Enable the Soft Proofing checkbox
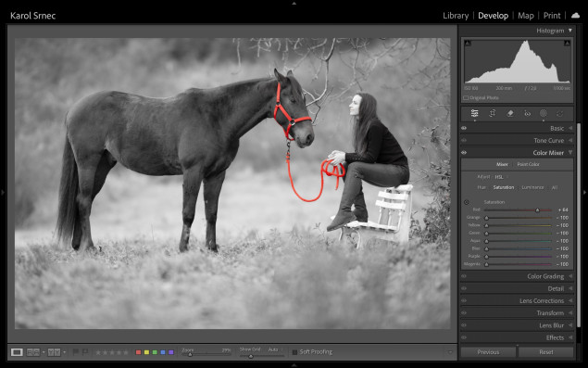This screenshot has width=588, height=368. click(x=294, y=352)
